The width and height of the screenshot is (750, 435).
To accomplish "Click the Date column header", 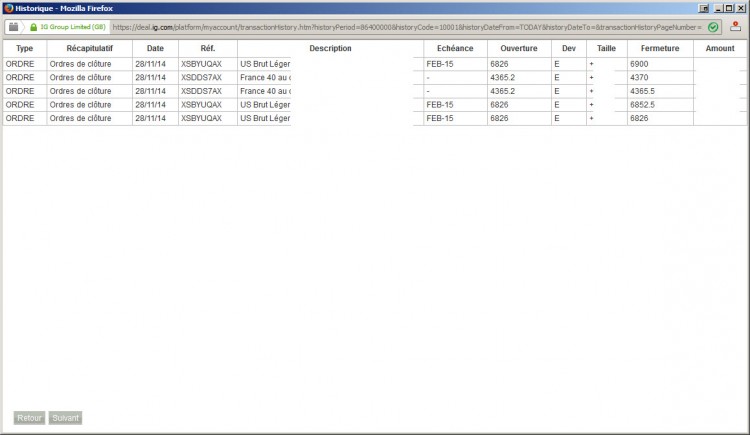I will [155, 48].
